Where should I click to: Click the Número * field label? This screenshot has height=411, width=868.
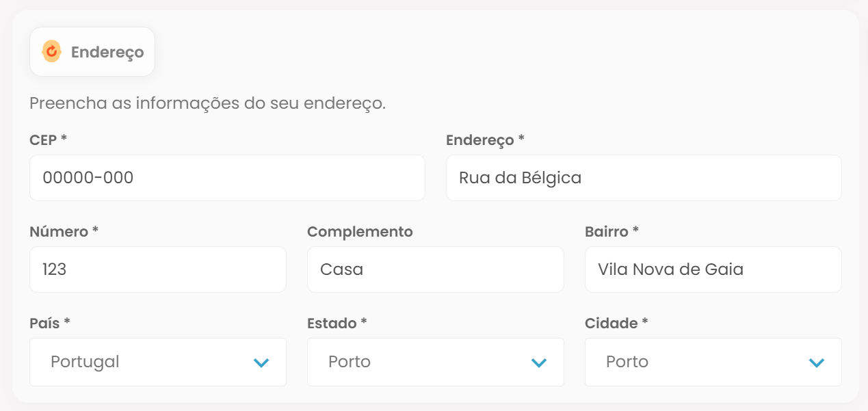pyautogui.click(x=64, y=232)
